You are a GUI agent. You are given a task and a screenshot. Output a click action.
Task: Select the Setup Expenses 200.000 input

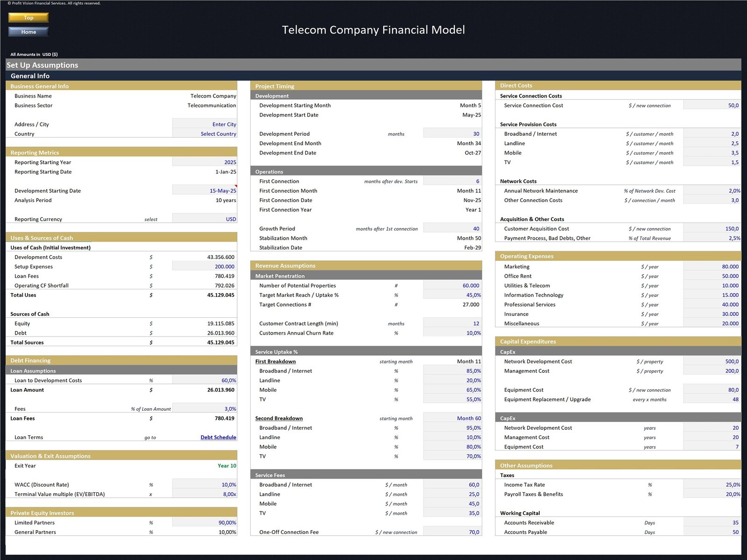point(205,266)
